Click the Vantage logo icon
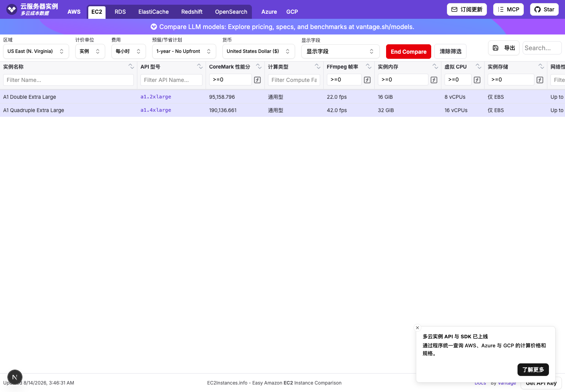 click(x=12, y=9)
